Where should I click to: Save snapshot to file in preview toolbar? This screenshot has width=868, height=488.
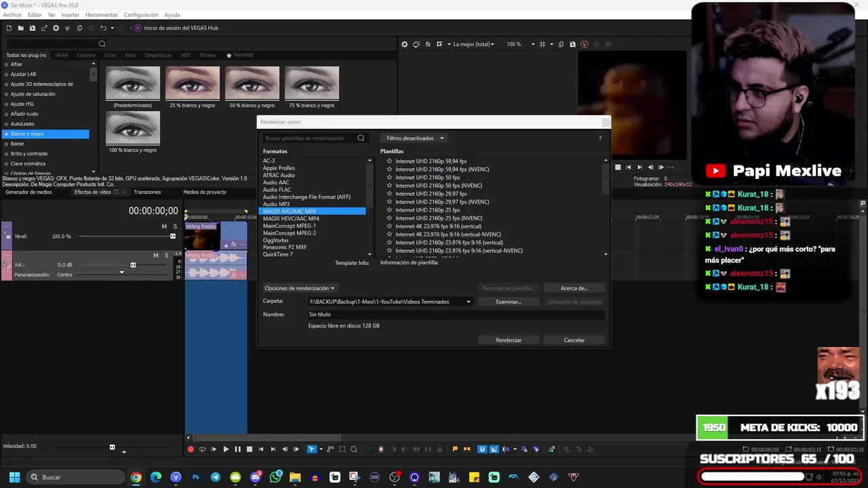pyautogui.click(x=573, y=44)
